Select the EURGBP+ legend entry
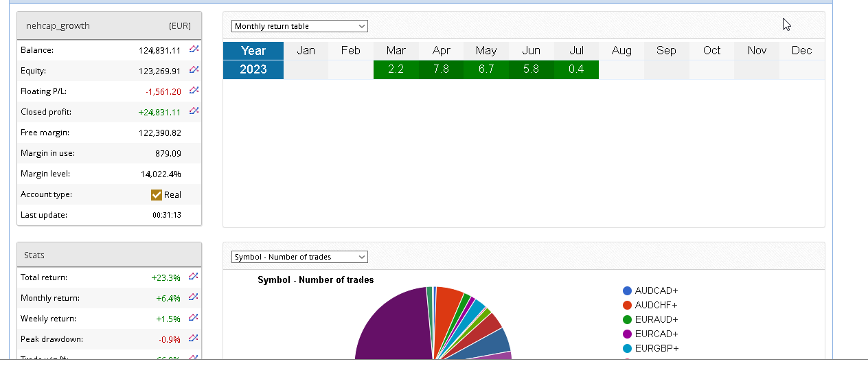The width and height of the screenshot is (868, 366). point(656,348)
